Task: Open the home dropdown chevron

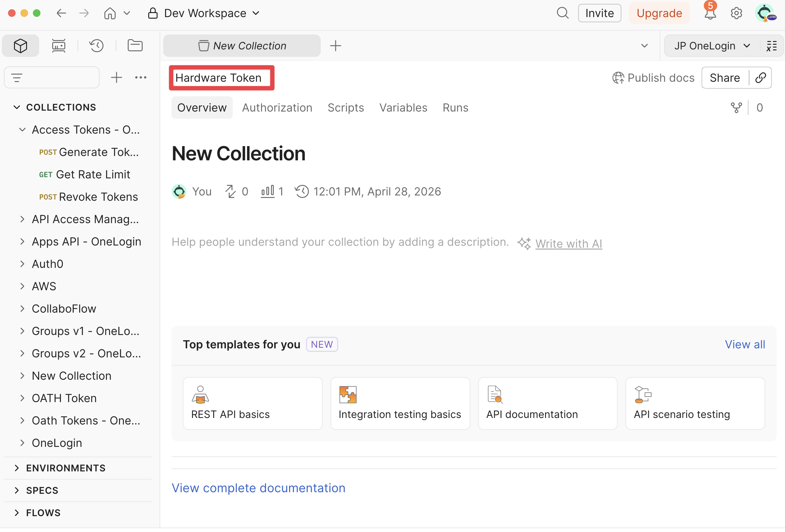Action: pyautogui.click(x=127, y=13)
